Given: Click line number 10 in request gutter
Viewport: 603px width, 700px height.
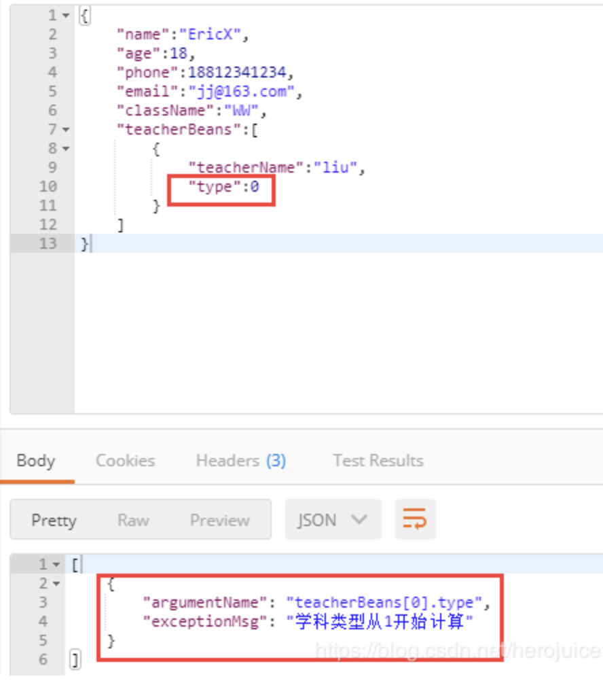Looking at the screenshot, I should click(x=48, y=187).
